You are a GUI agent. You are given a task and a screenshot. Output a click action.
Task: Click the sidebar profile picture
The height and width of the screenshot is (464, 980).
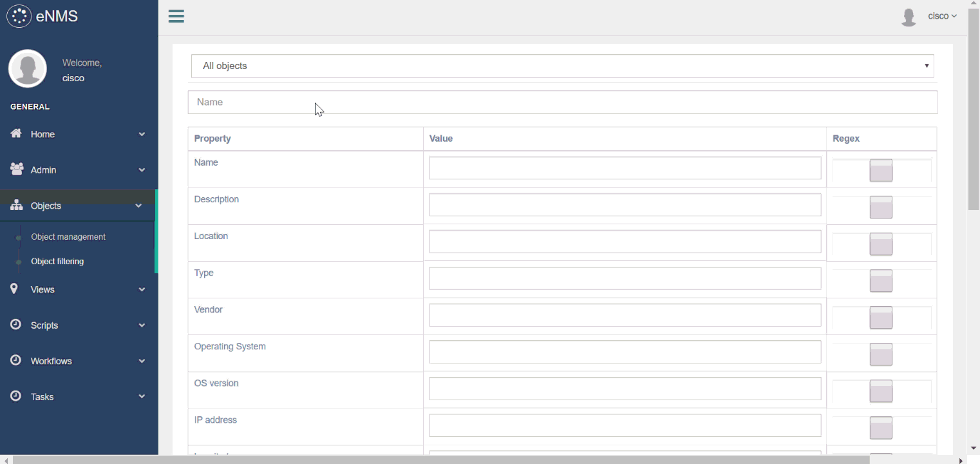28,69
